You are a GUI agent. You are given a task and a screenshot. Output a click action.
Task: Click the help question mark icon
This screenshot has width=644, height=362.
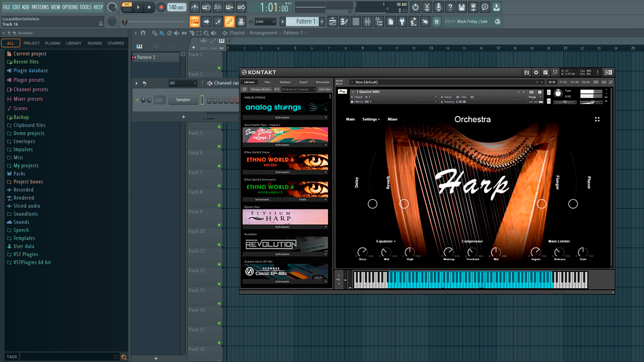(450, 7)
